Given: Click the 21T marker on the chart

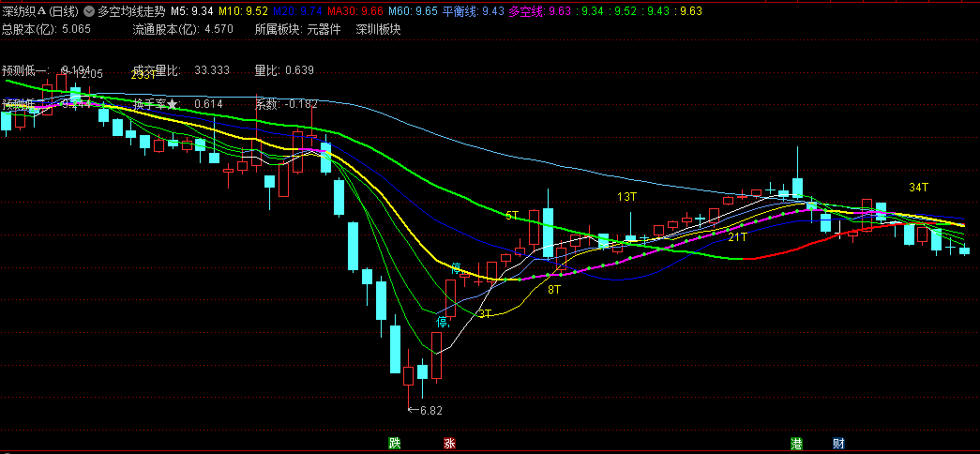Looking at the screenshot, I should (x=737, y=237).
